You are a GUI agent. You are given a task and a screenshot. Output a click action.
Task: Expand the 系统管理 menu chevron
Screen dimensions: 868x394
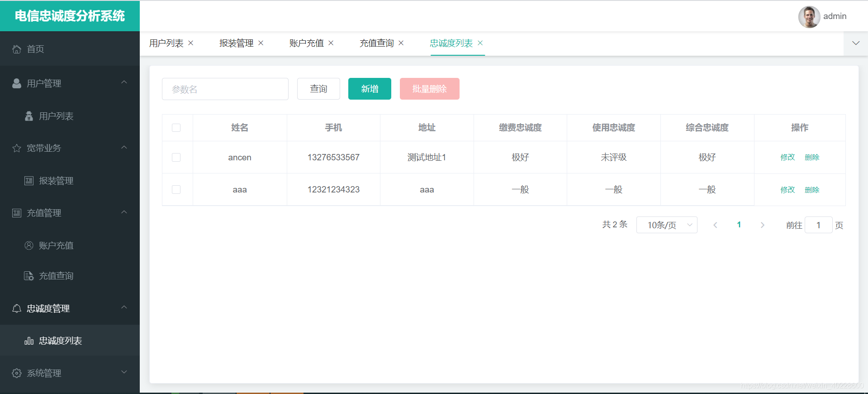tap(124, 372)
